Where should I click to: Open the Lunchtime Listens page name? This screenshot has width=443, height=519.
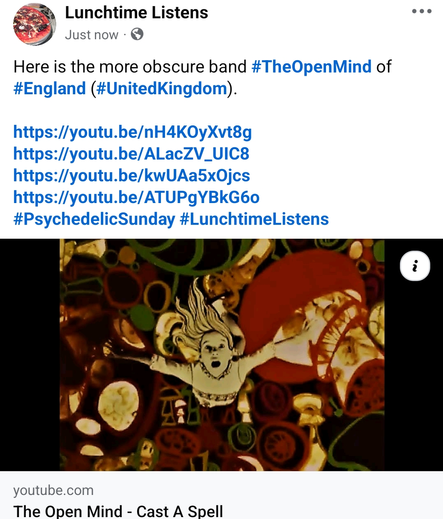[137, 13]
